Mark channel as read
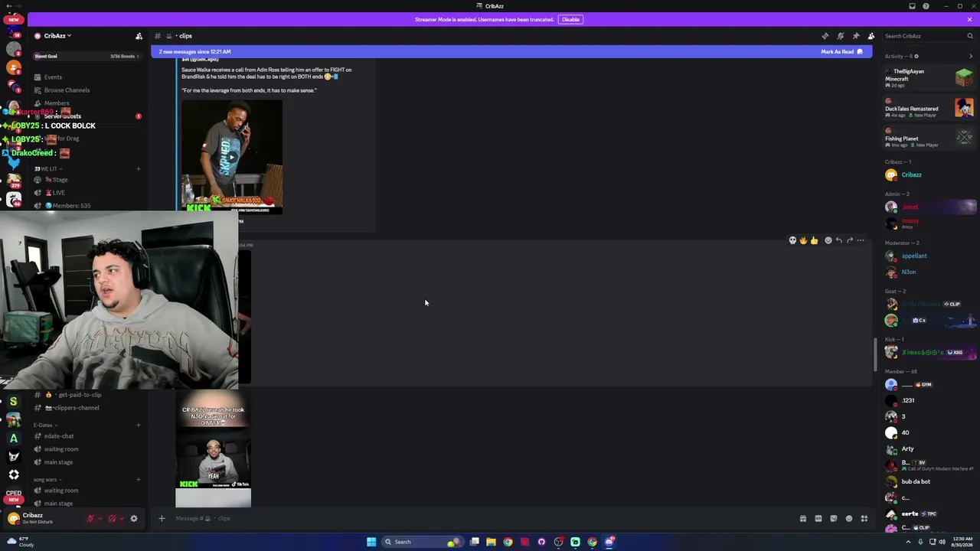The height and width of the screenshot is (551, 980). (x=842, y=52)
